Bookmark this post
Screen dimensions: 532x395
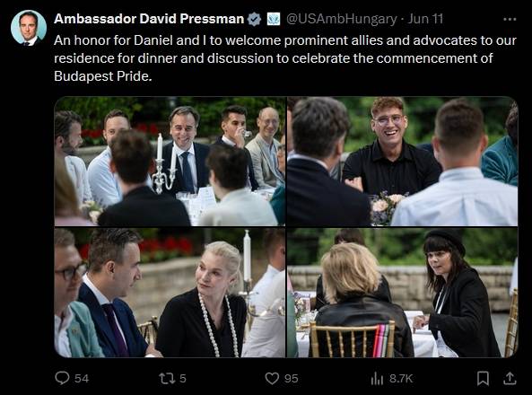(483, 378)
